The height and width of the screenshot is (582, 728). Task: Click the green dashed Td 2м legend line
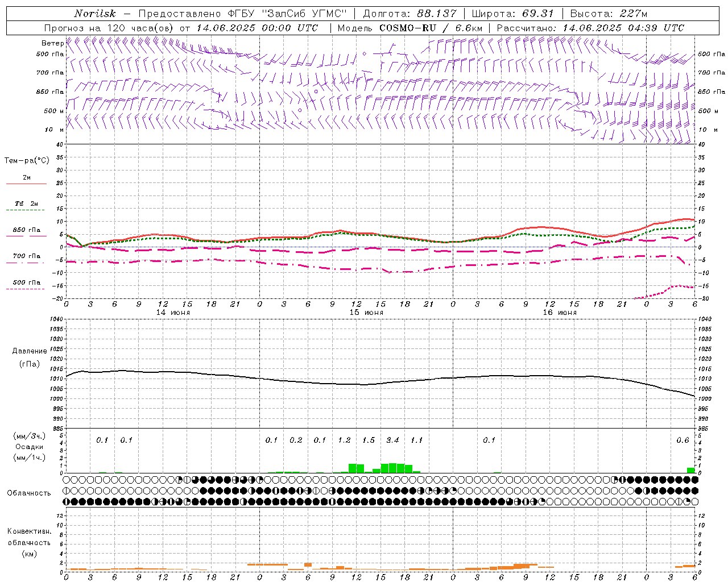point(26,210)
